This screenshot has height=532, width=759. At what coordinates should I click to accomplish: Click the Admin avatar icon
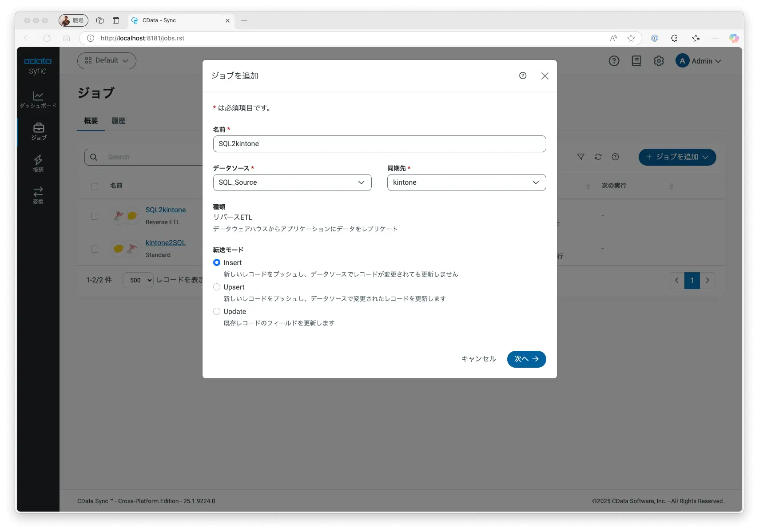pyautogui.click(x=682, y=61)
